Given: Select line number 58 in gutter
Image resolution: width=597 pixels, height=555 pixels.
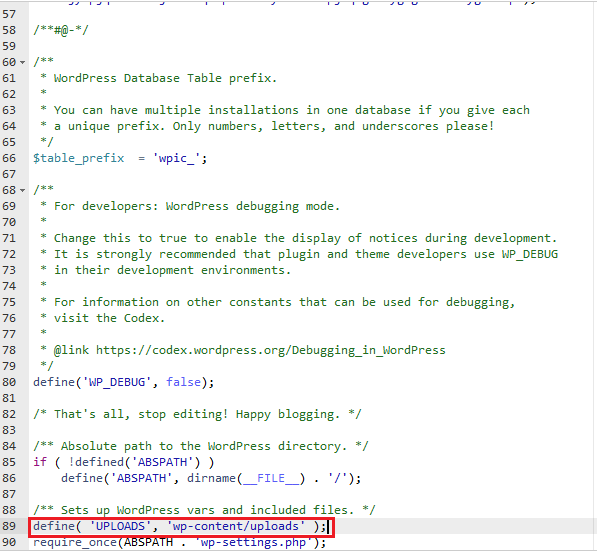Looking at the screenshot, I should [x=9, y=30].
